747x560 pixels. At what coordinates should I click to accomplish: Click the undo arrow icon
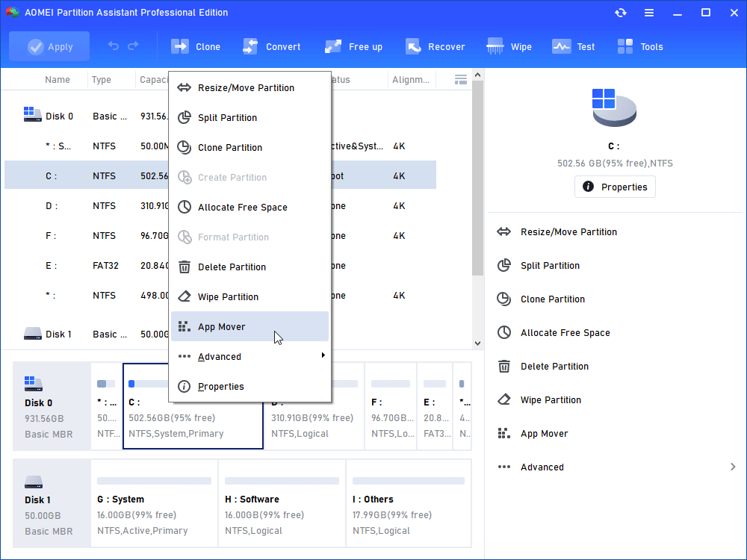tap(114, 46)
